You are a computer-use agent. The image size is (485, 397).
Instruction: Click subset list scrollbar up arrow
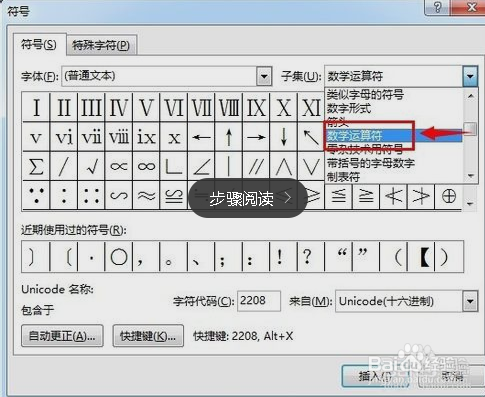tap(471, 96)
